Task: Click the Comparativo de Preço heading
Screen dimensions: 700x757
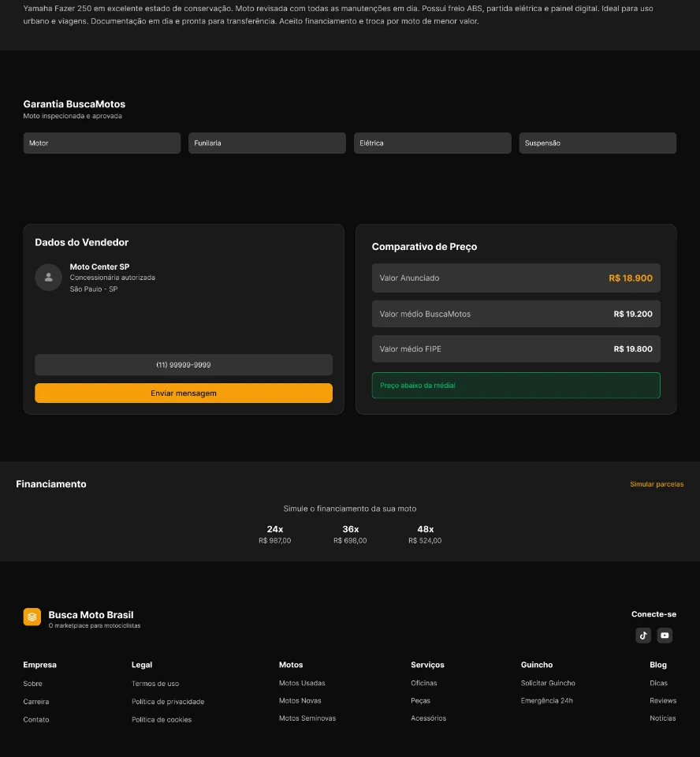Action: 424,247
